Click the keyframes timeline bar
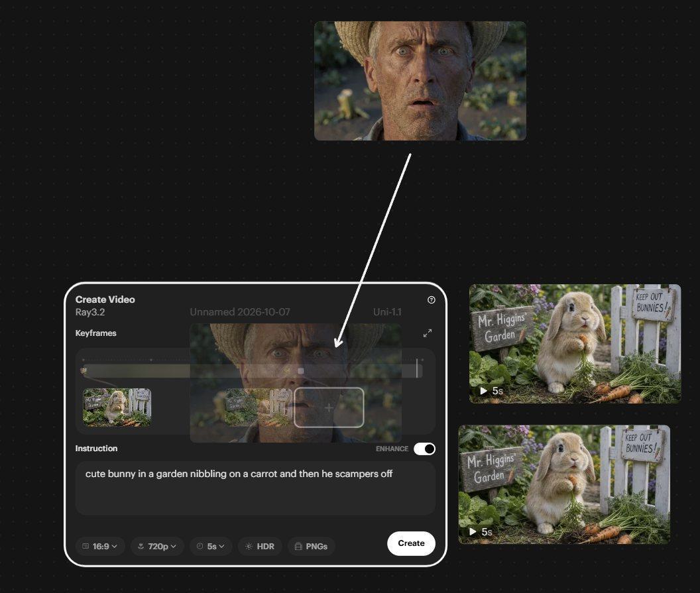The height and width of the screenshot is (593, 700). coord(253,371)
